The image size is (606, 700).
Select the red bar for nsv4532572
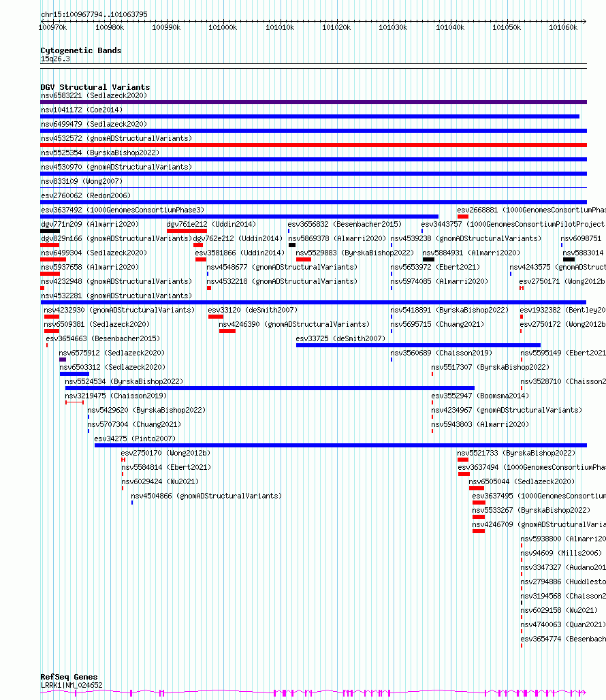point(313,145)
